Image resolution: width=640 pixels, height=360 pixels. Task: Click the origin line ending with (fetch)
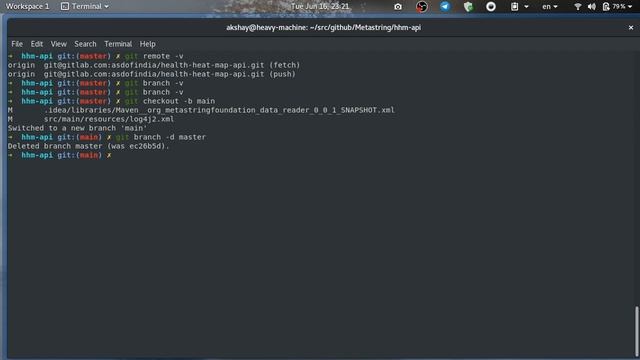click(x=154, y=65)
